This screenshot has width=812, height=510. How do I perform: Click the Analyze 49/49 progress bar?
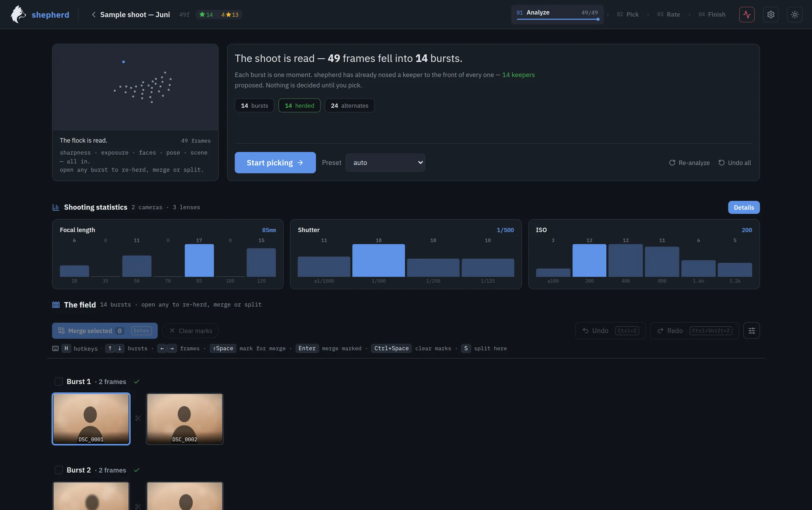click(x=557, y=19)
